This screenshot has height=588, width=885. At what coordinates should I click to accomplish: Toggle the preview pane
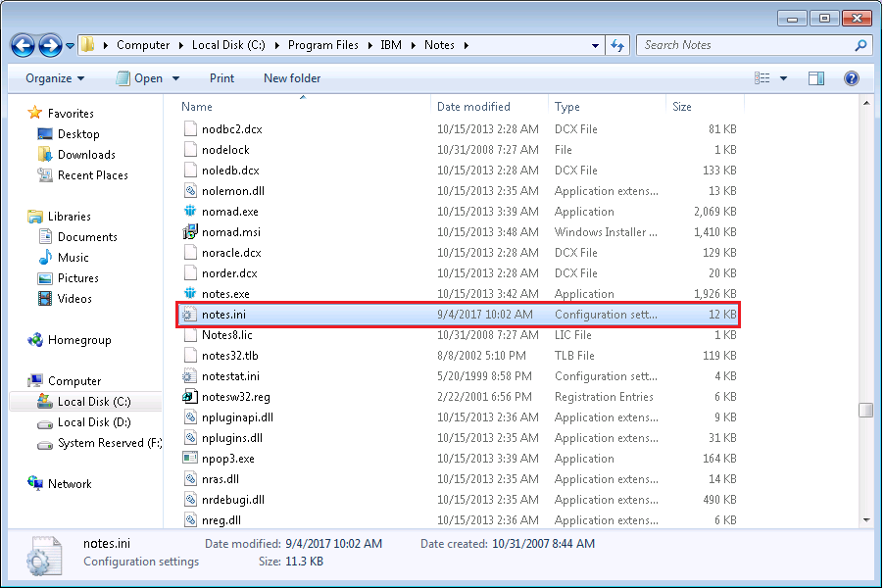point(816,78)
